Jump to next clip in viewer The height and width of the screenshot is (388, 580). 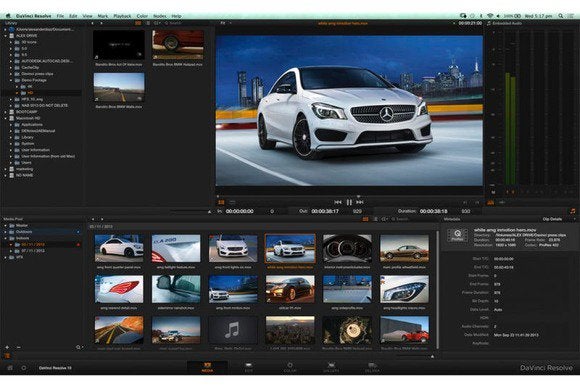(360, 202)
